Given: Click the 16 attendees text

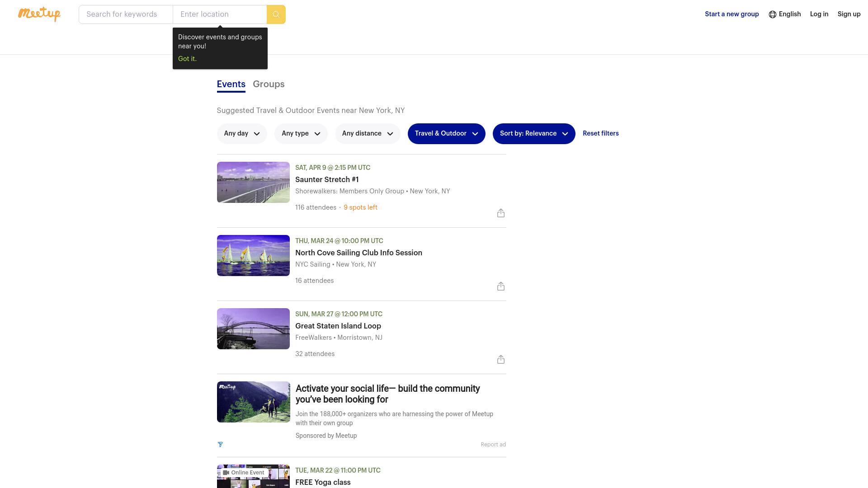Looking at the screenshot, I should tap(314, 281).
